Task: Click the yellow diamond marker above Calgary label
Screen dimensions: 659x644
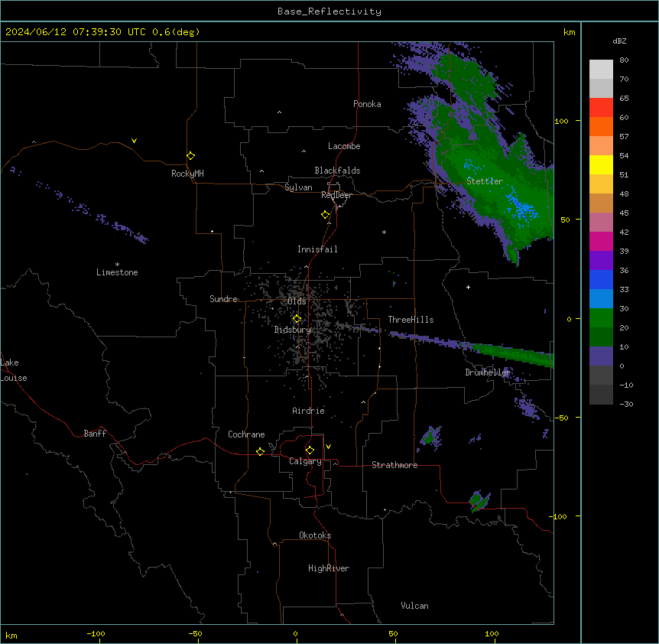Action: (310, 450)
